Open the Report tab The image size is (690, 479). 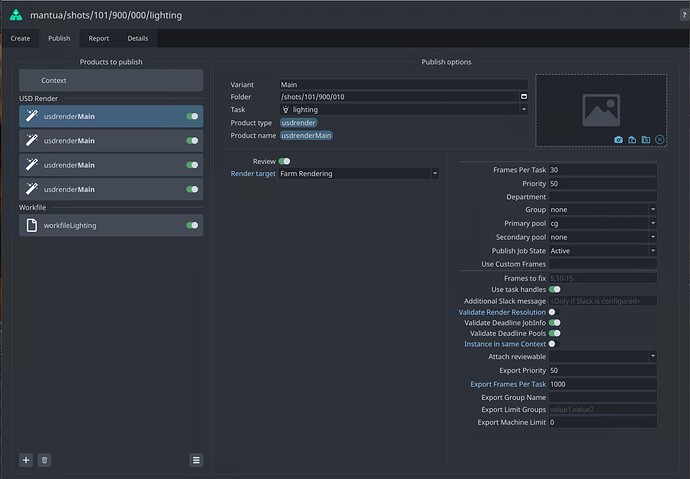pyautogui.click(x=99, y=38)
